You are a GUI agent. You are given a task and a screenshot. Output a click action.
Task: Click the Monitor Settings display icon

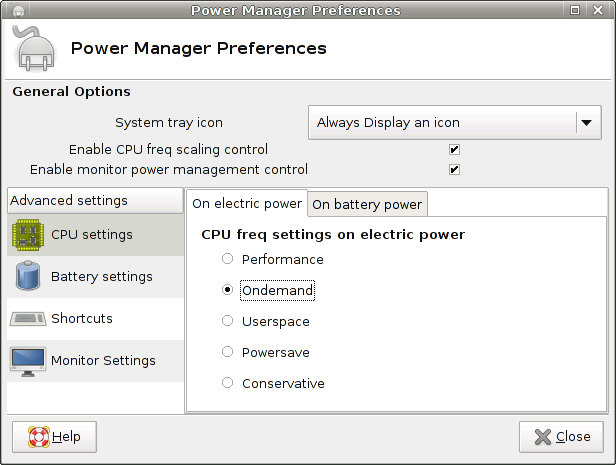(27, 360)
